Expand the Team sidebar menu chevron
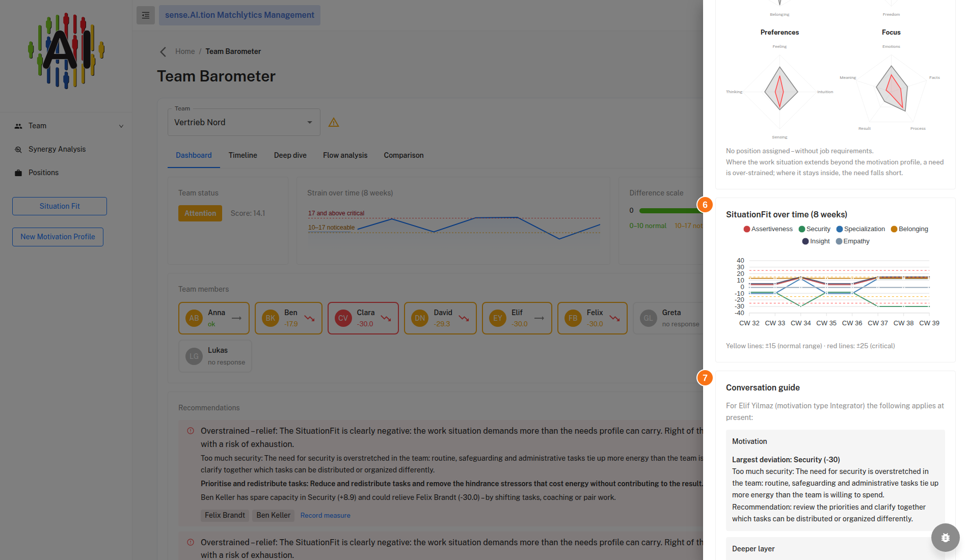Image resolution: width=968 pixels, height=560 pixels. 121,126
